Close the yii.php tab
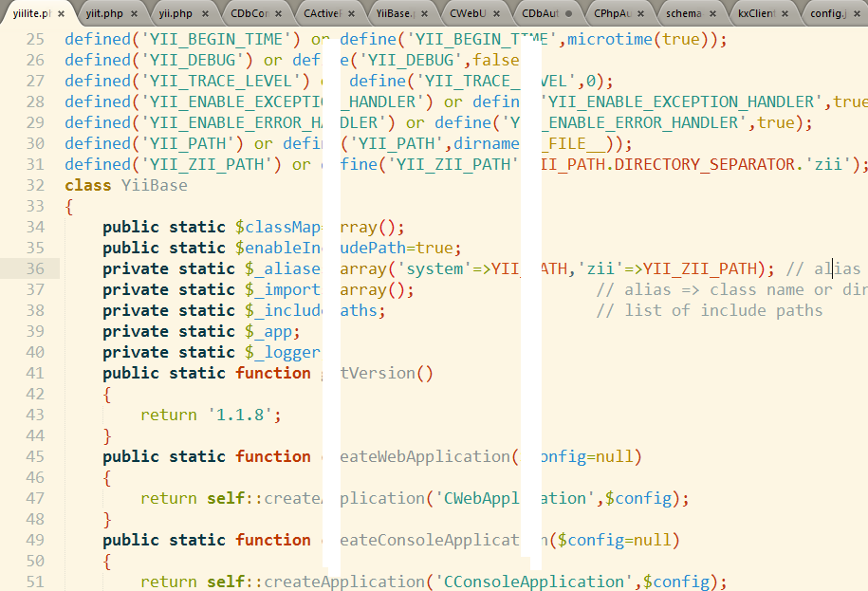Viewport: 868px width, 591px height. point(205,14)
